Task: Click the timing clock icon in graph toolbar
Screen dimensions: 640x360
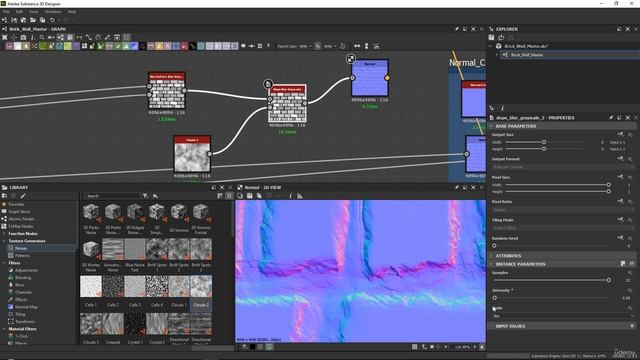Action: tap(342, 46)
